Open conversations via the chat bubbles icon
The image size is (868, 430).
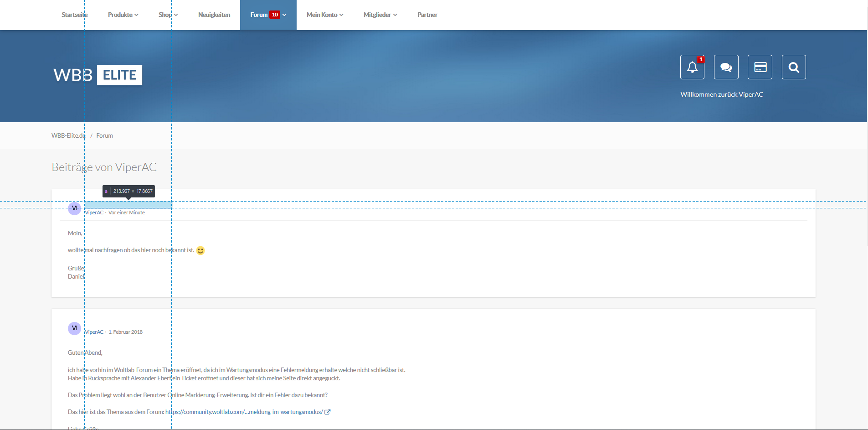(x=726, y=67)
